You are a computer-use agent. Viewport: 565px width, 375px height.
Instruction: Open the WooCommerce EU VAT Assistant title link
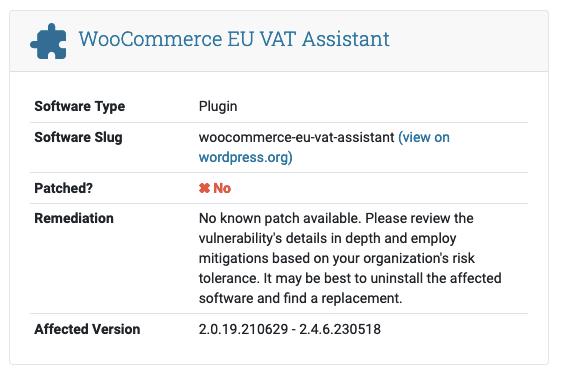pos(234,39)
